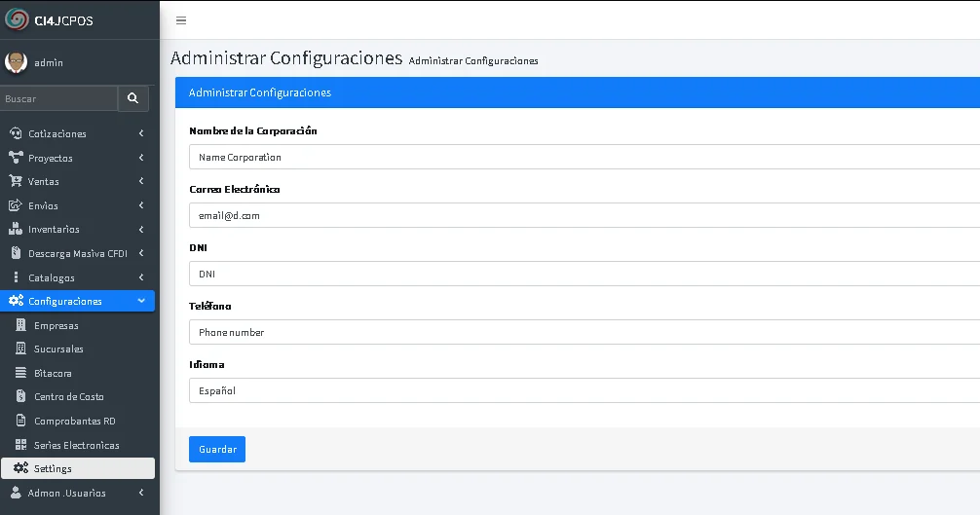
Task: Click the Centro de Costo icon
Action: point(21,397)
